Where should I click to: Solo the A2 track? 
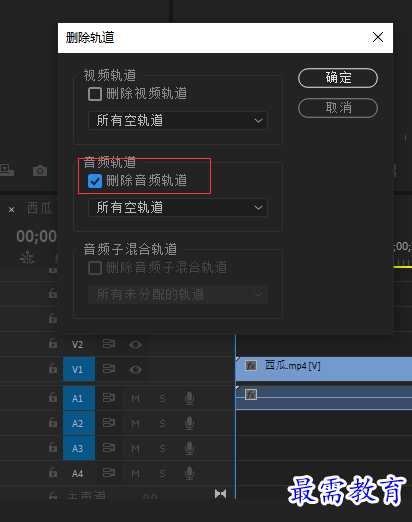coord(162,423)
